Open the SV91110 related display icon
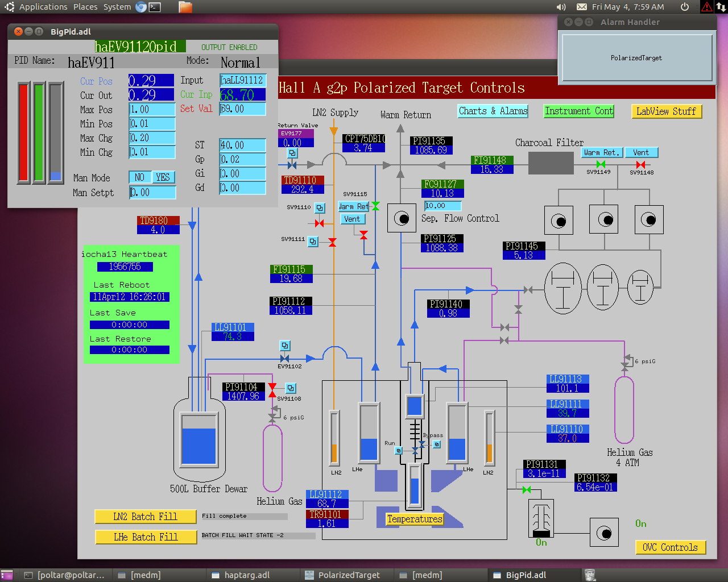728x582 pixels. click(x=320, y=208)
